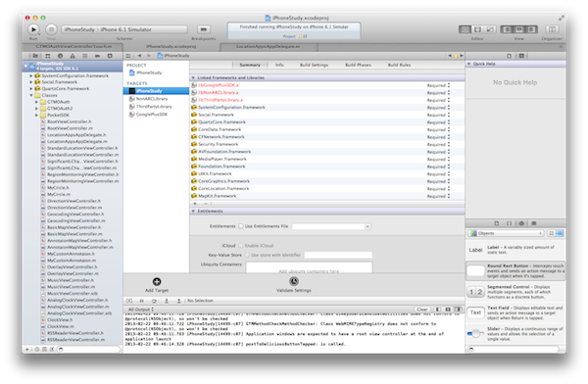Toggle the debug area view button
Screen dimensions: 588x384
pos(519,29)
